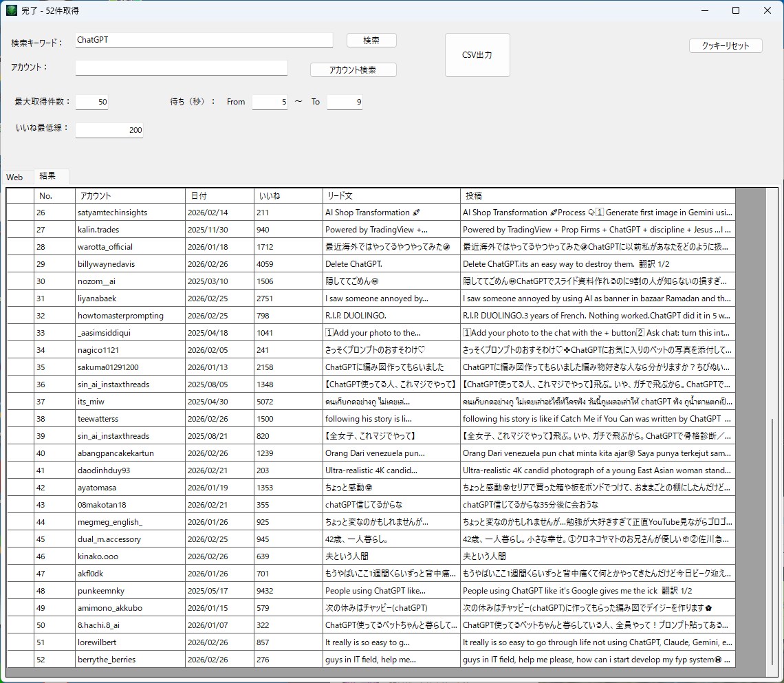The width and height of the screenshot is (784, 683).
Task: Click the likes cell 5072
Action: [x=289, y=402]
